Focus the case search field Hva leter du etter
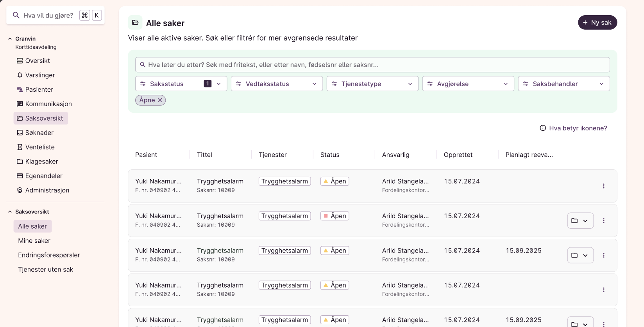 click(x=372, y=65)
